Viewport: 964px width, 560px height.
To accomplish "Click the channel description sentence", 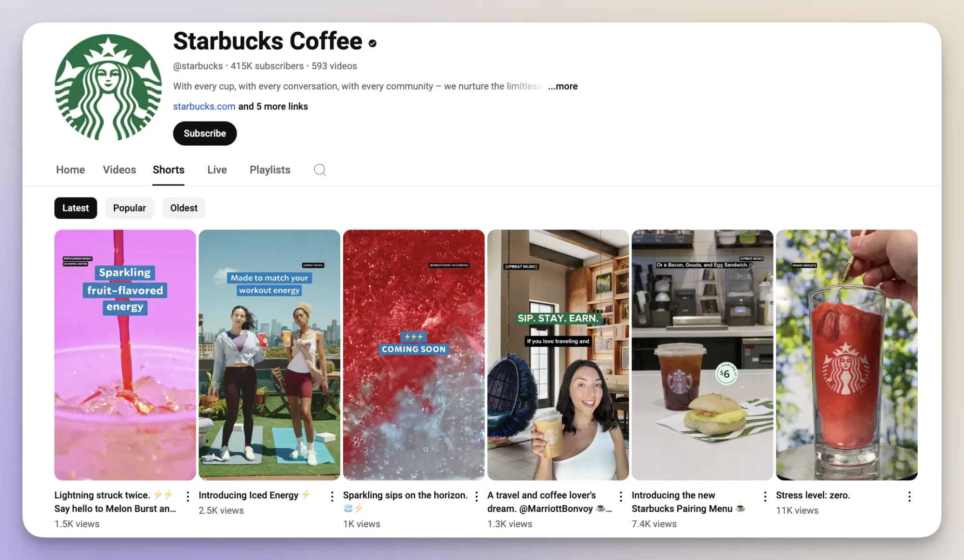I will [x=358, y=86].
